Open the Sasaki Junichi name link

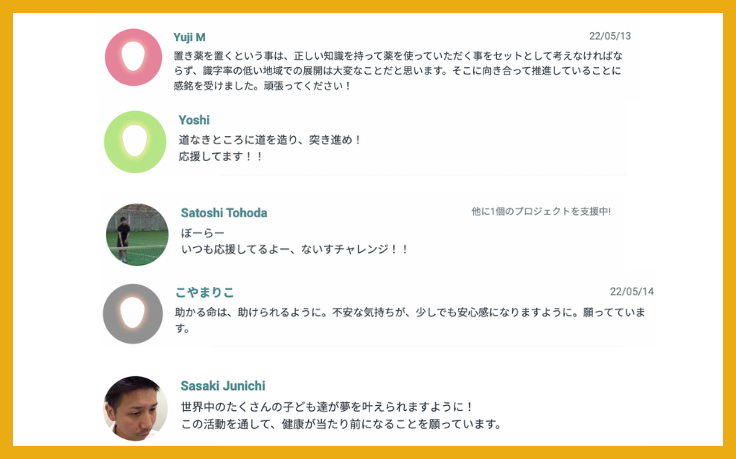223,386
